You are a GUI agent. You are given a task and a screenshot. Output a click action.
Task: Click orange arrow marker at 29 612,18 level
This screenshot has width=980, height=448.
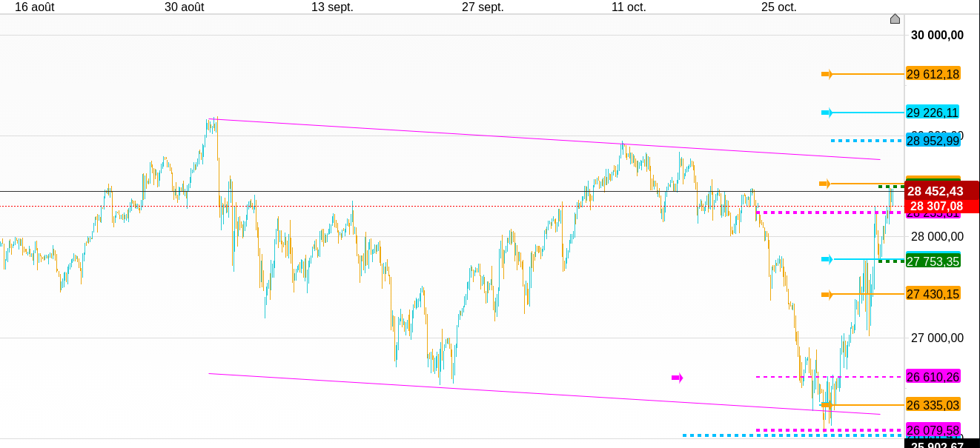[x=827, y=74]
